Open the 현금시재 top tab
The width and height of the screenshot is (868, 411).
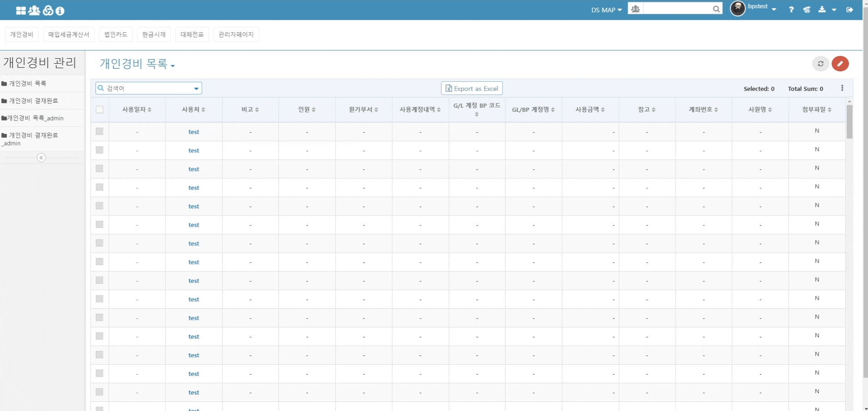pyautogui.click(x=154, y=35)
